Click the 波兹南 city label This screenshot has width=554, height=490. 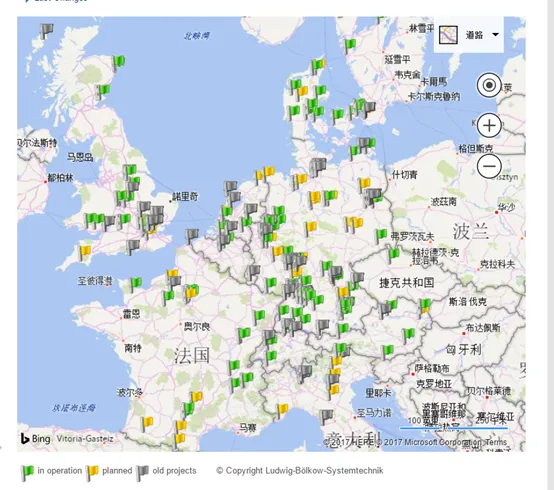click(x=443, y=202)
